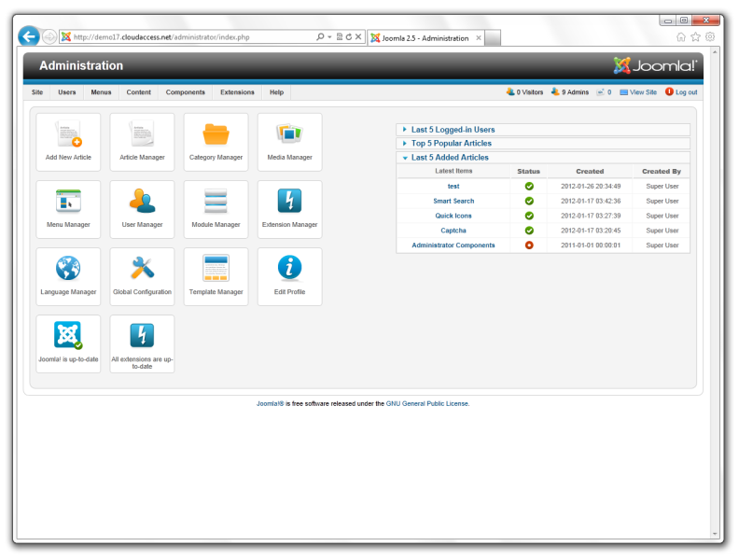Viewport: 739px width, 560px height.
Task: Click the View Site link
Action: (638, 92)
